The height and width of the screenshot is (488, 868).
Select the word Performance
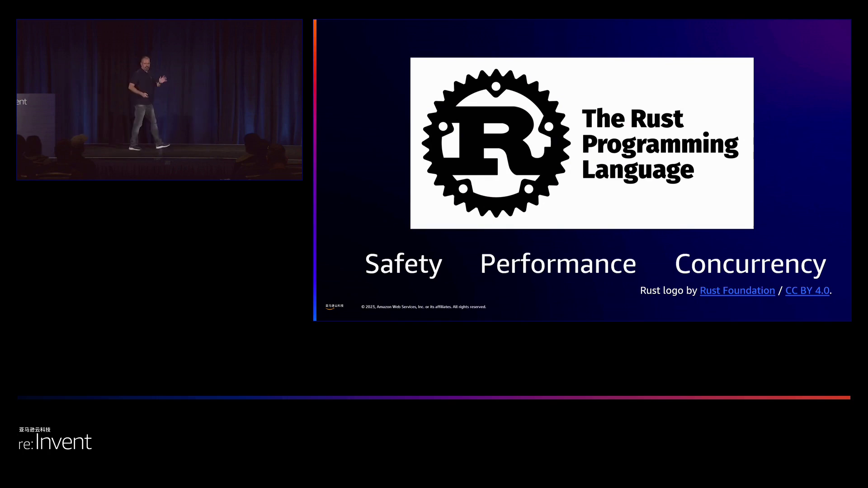tap(558, 264)
